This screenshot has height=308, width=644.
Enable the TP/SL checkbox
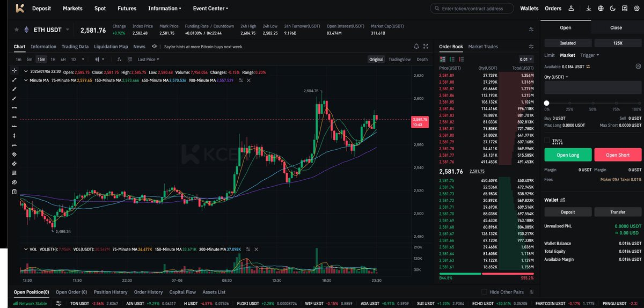547,141
